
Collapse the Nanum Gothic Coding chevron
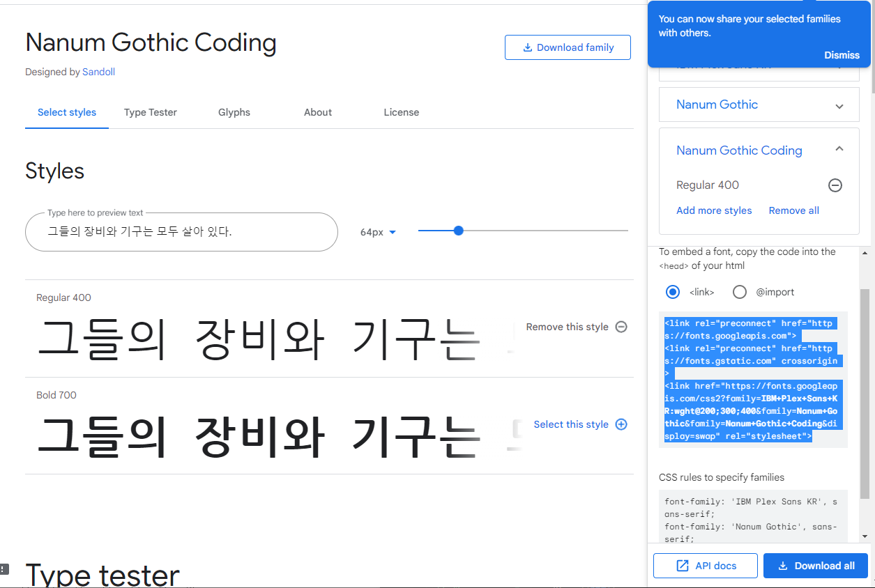pyautogui.click(x=839, y=148)
